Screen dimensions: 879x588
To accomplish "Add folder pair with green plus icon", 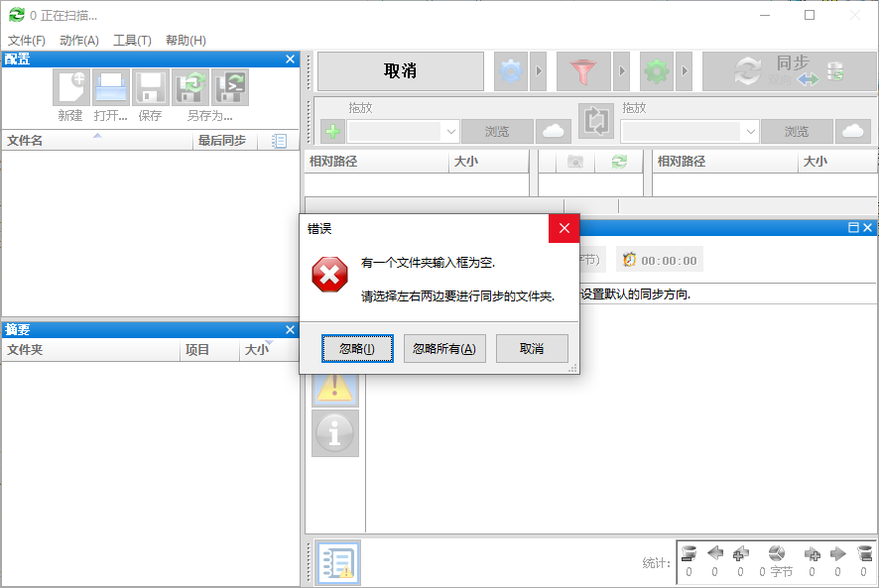I will coord(332,131).
